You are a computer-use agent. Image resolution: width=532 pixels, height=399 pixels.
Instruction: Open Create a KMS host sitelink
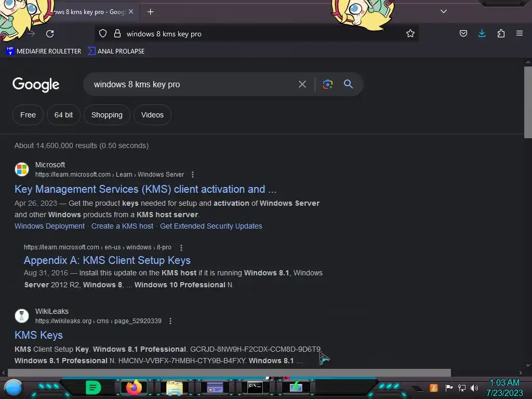coord(122,226)
